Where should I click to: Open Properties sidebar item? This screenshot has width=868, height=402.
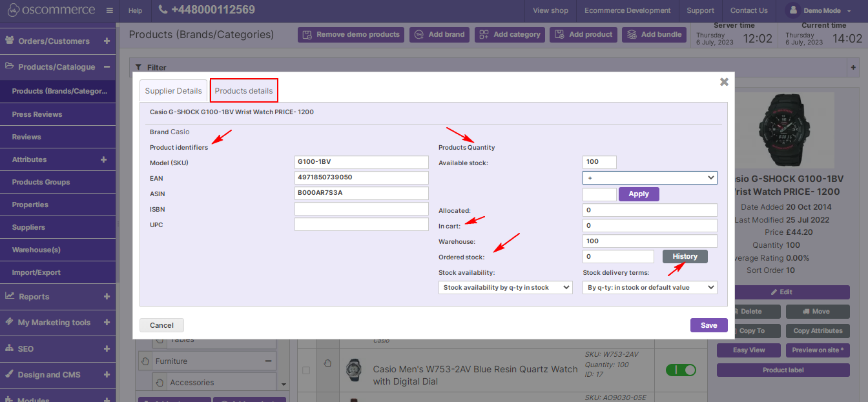(x=58, y=205)
